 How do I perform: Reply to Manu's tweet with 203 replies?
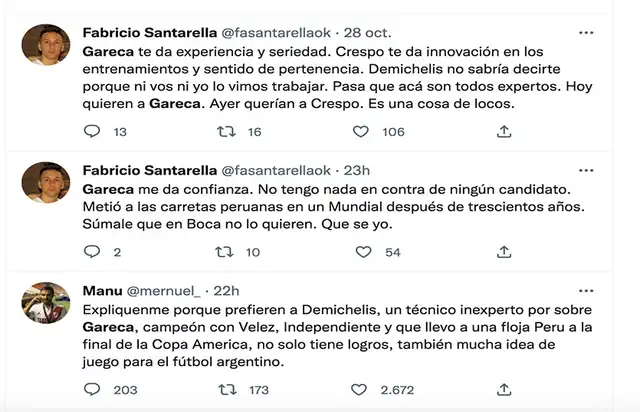[x=91, y=389]
